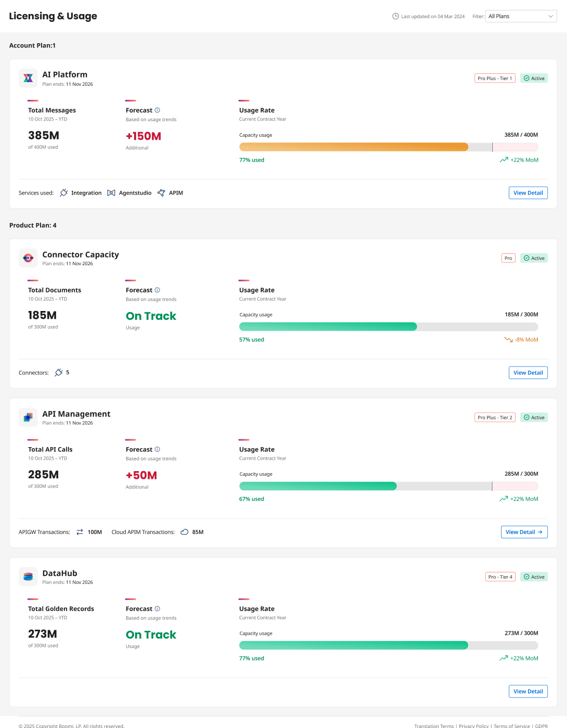Open View Detail for AI Platform

[528, 193]
